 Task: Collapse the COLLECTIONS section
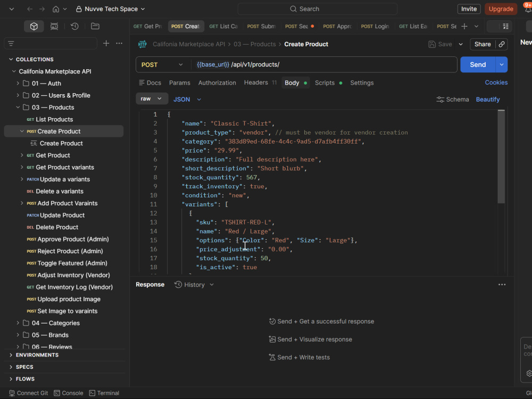(11, 60)
